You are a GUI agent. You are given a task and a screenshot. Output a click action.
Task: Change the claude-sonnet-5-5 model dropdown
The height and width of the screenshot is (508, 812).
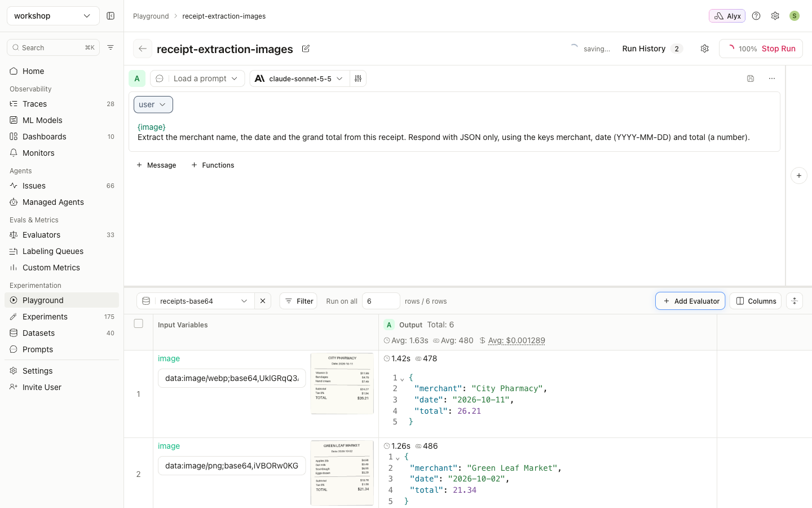299,78
